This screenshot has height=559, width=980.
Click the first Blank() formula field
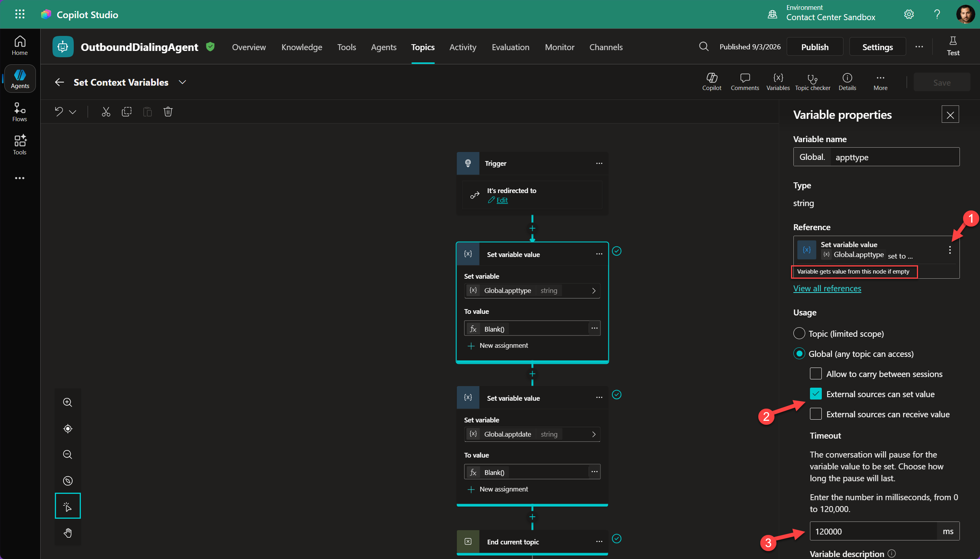[x=526, y=328]
